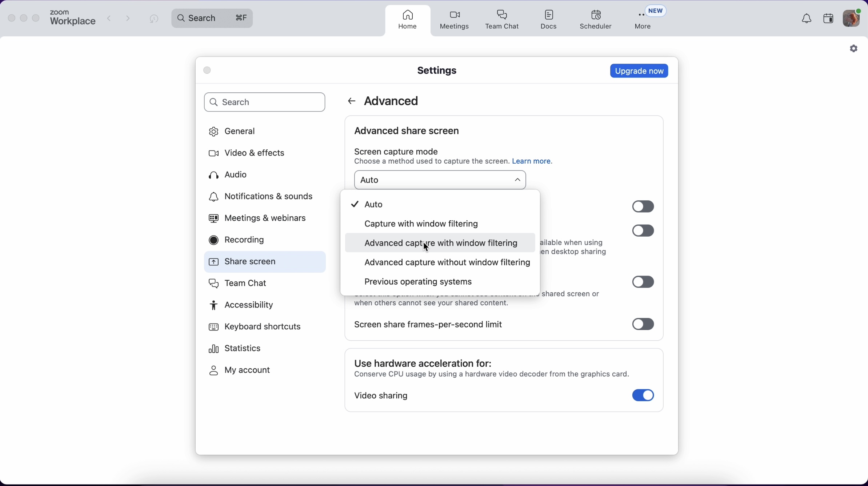Disable the Video sharing hardware acceleration toggle

[643, 395]
